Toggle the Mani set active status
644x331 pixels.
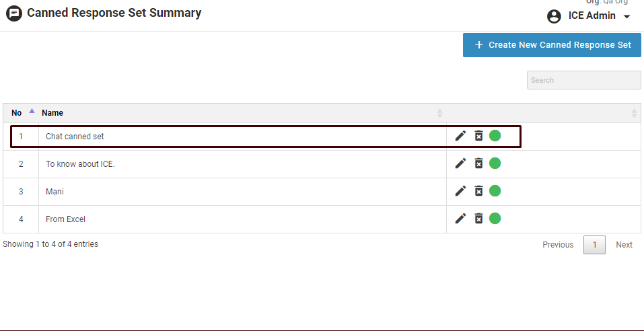tap(495, 191)
